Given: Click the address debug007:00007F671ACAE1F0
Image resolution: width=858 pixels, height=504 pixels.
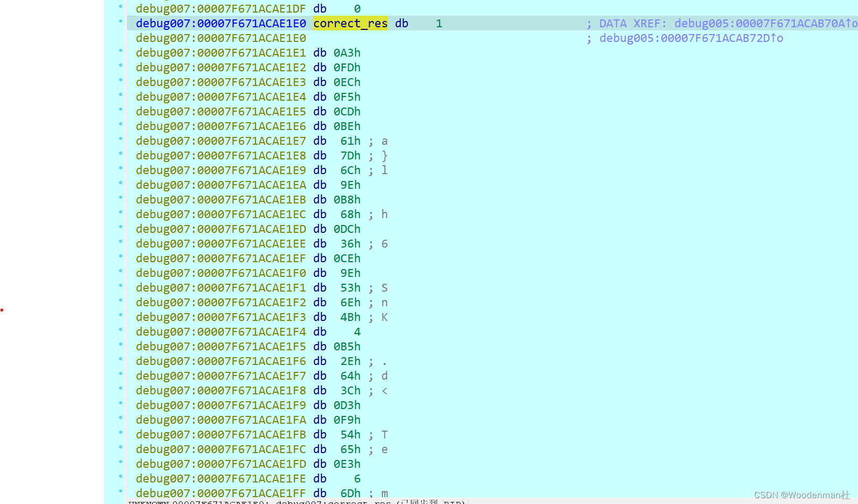Looking at the screenshot, I should tap(221, 273).
